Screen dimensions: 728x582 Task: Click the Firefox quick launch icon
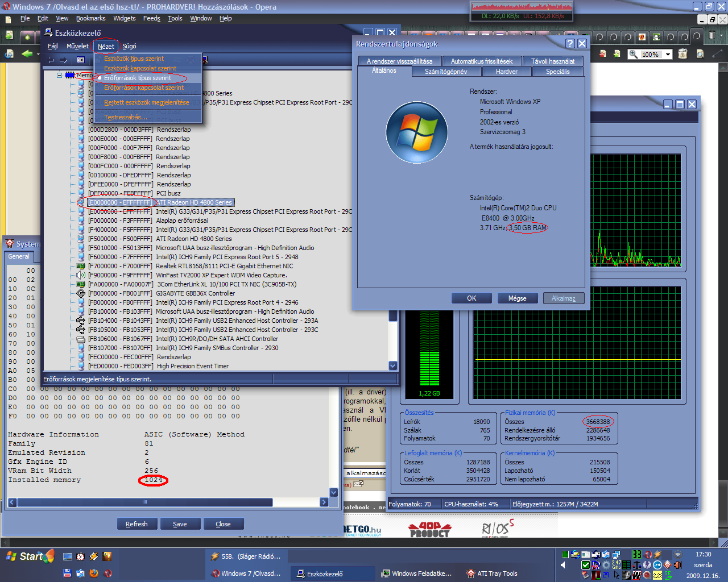(94, 573)
